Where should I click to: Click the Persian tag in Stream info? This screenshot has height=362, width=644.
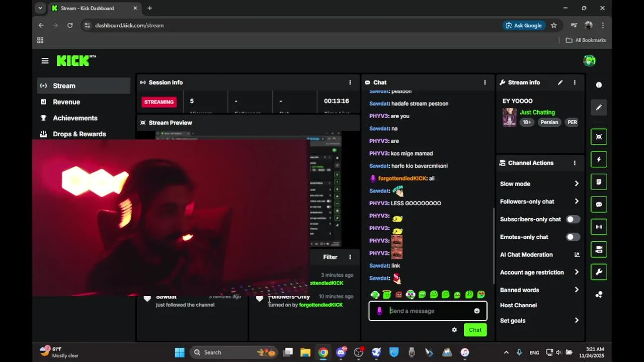click(x=549, y=122)
